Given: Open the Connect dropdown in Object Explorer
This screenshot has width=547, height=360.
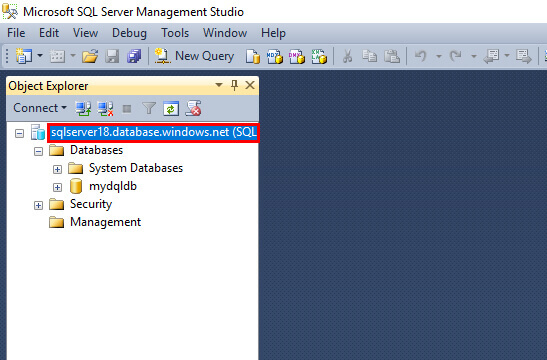Looking at the screenshot, I should (39, 108).
